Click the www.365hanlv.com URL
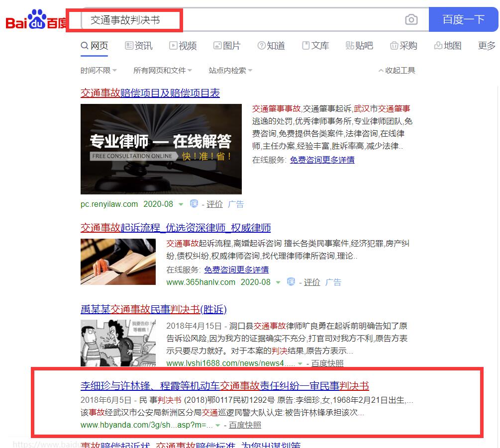This screenshot has width=500, height=448. [x=201, y=282]
